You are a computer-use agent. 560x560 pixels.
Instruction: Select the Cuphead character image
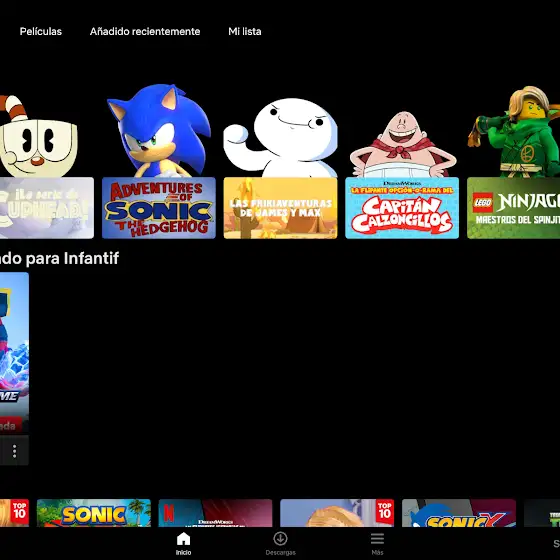click(38, 136)
